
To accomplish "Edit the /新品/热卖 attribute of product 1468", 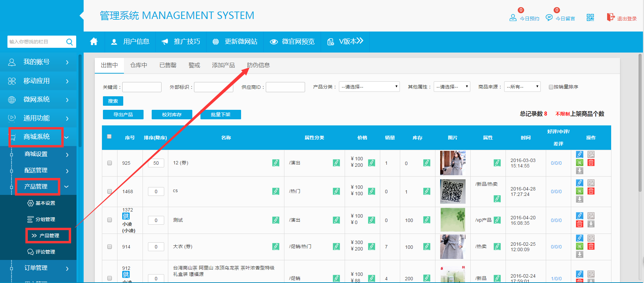I will 497,199.
